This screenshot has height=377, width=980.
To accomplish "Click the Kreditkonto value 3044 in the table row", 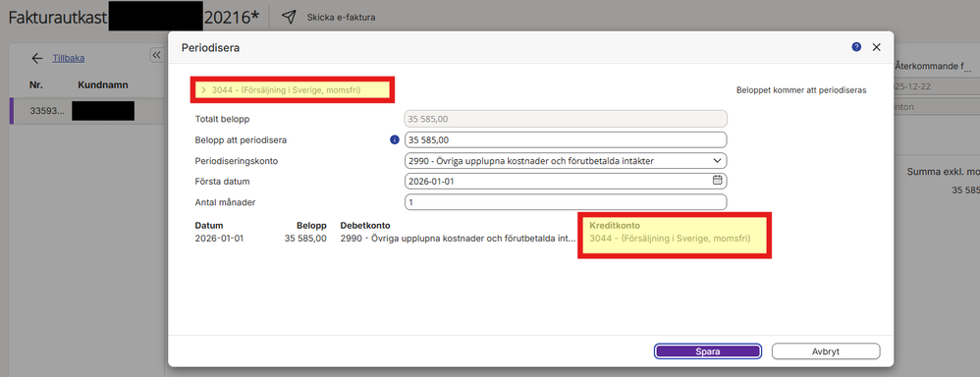I will 670,239.
